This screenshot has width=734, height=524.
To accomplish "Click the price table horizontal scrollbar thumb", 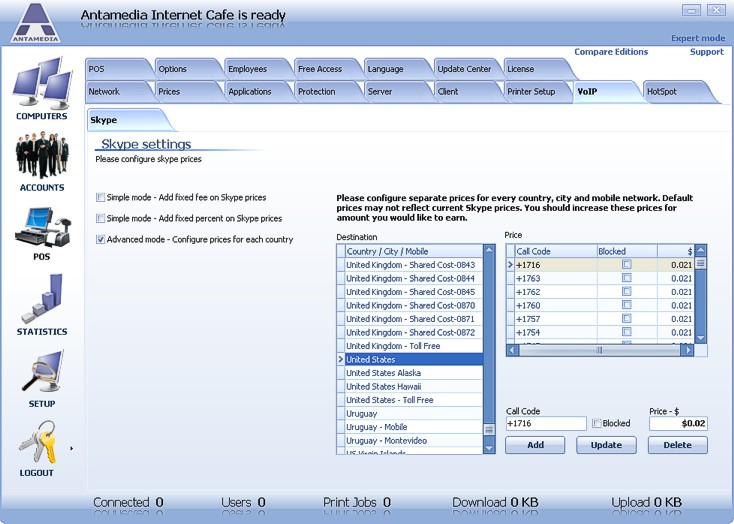I will tap(599, 350).
